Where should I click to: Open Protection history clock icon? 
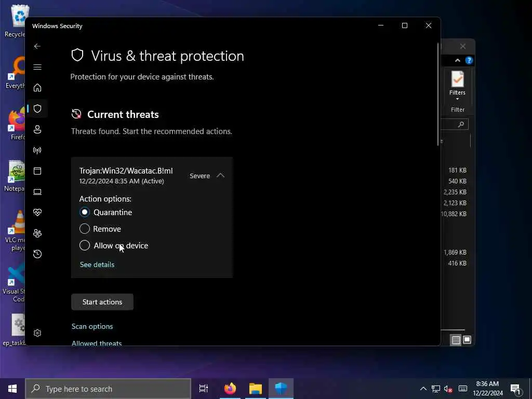pos(37,254)
